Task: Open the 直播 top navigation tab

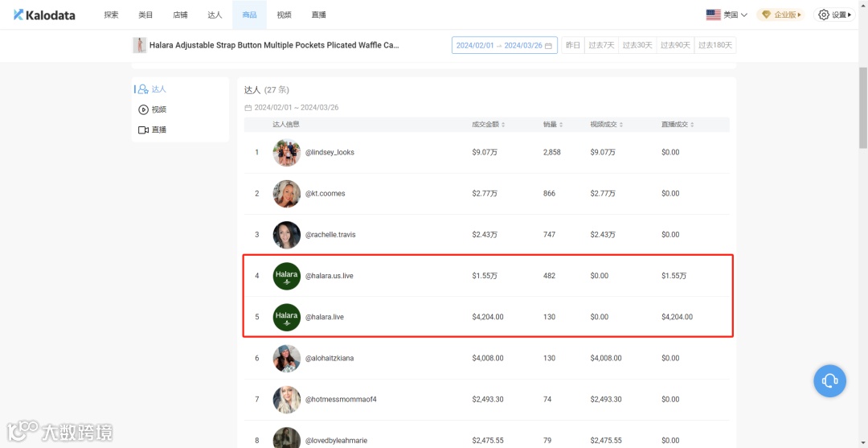Action: click(x=319, y=15)
